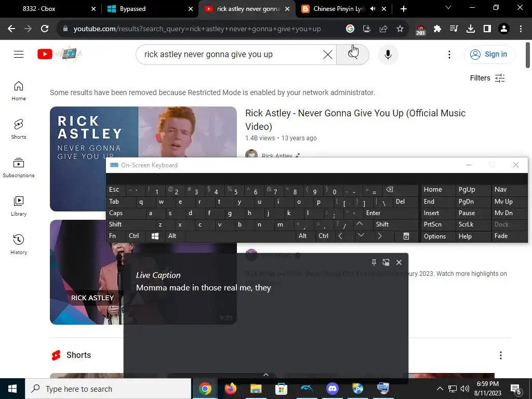Bookmark this page with star icon
This screenshot has height=399, width=532.
click(x=400, y=29)
